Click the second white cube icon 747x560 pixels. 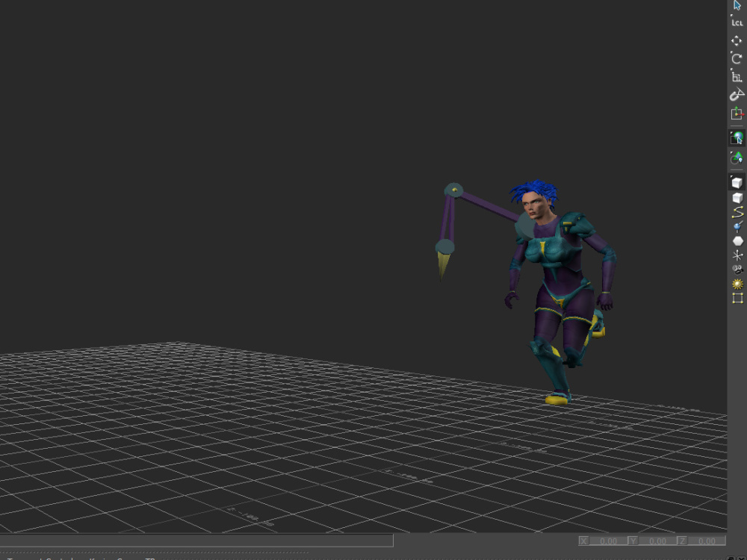pyautogui.click(x=737, y=198)
